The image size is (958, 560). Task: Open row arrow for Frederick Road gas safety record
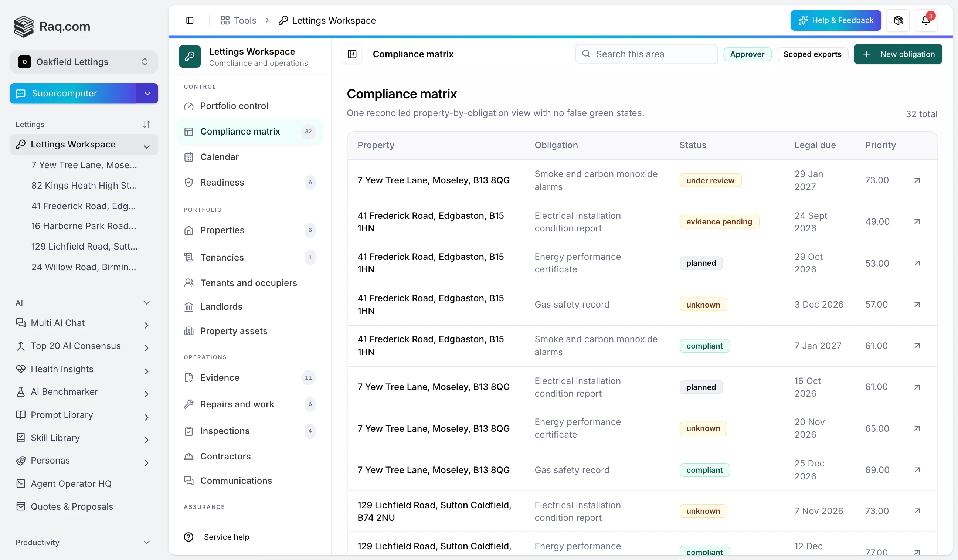coord(917,305)
